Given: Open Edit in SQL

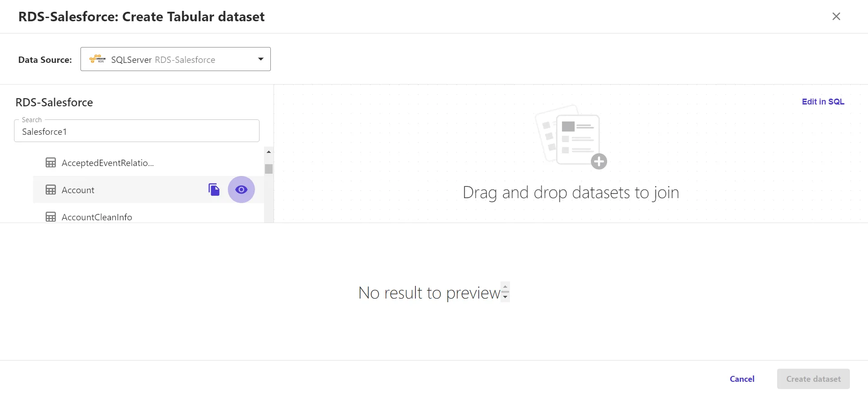Looking at the screenshot, I should pyautogui.click(x=823, y=102).
